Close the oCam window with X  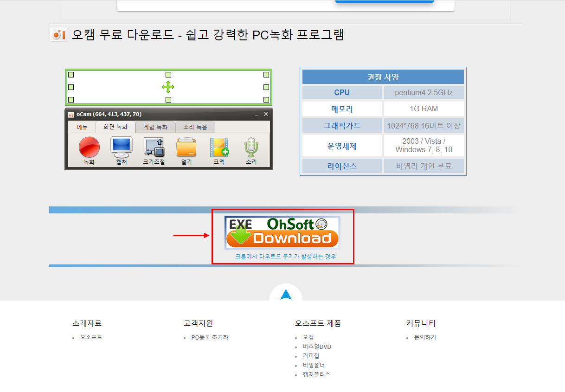[266, 114]
